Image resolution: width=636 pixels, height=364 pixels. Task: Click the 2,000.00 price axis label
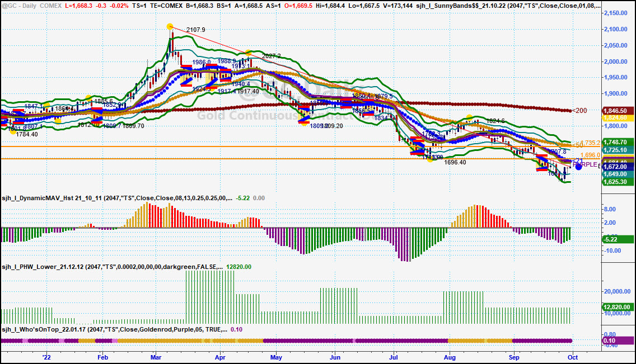click(x=615, y=62)
